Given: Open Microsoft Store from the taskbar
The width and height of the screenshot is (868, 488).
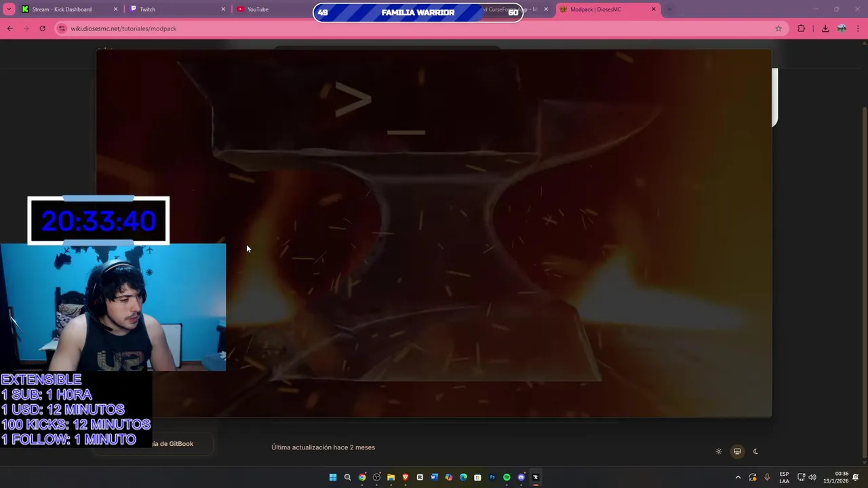Looking at the screenshot, I should click(x=478, y=477).
